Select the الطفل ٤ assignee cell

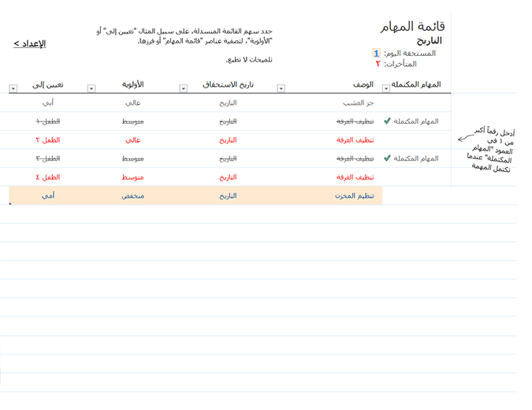[48, 177]
